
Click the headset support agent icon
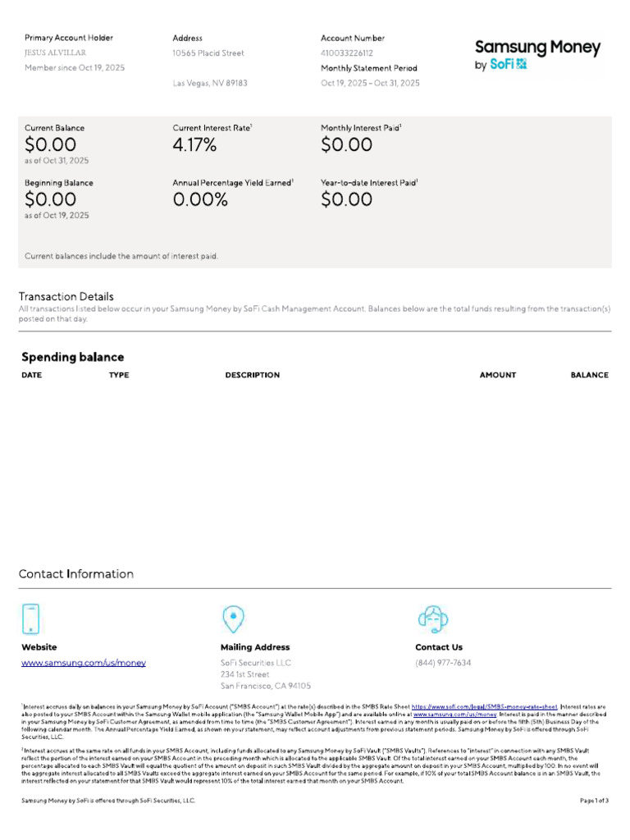[433, 619]
